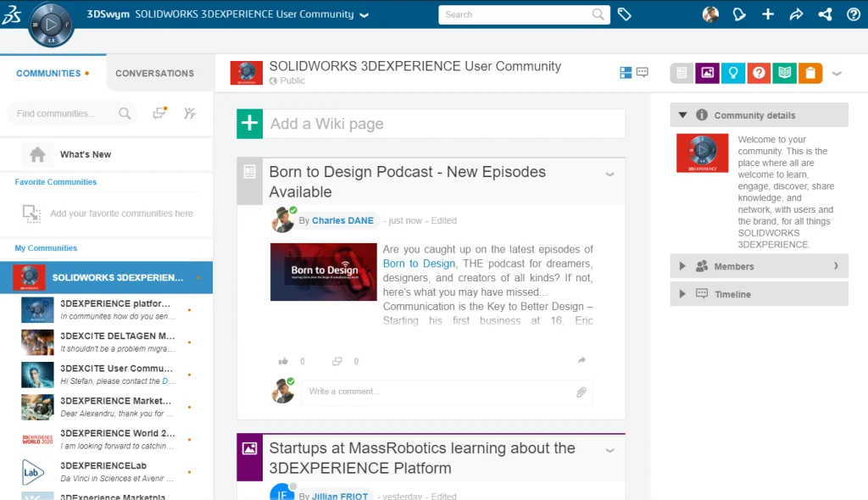Click the Born to Design podcast thumbnail
The width and height of the screenshot is (868, 500).
pos(323,272)
